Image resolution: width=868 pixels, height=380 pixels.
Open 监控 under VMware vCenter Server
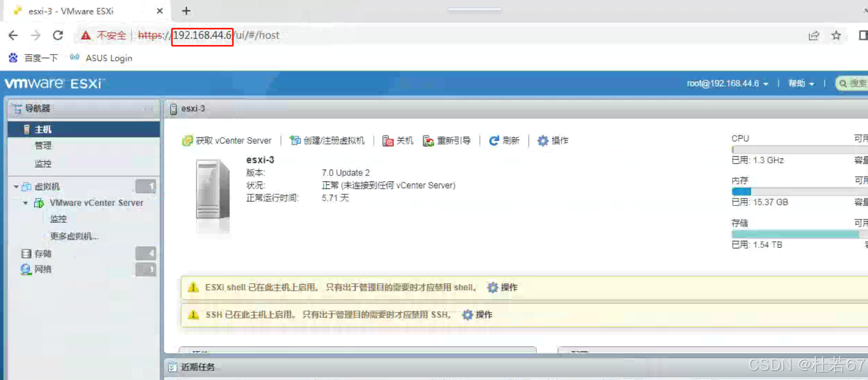pos(58,219)
